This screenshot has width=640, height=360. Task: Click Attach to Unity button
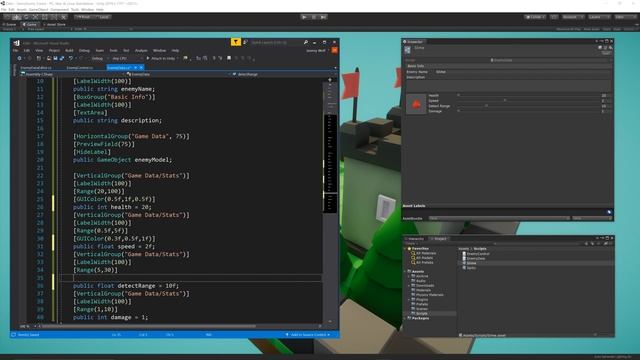coord(161,58)
